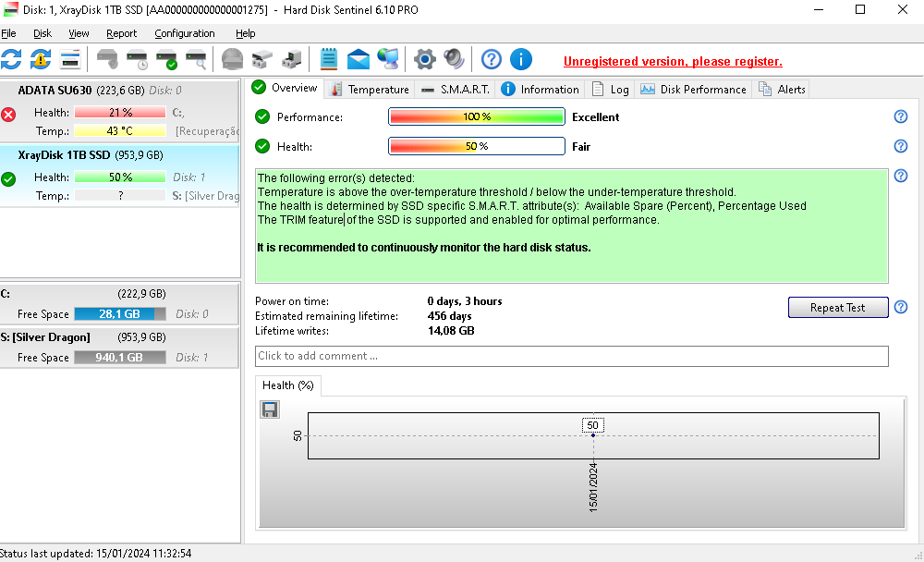Click the 15/01/2024 date label on graph
The image size is (924, 562).
593,487
